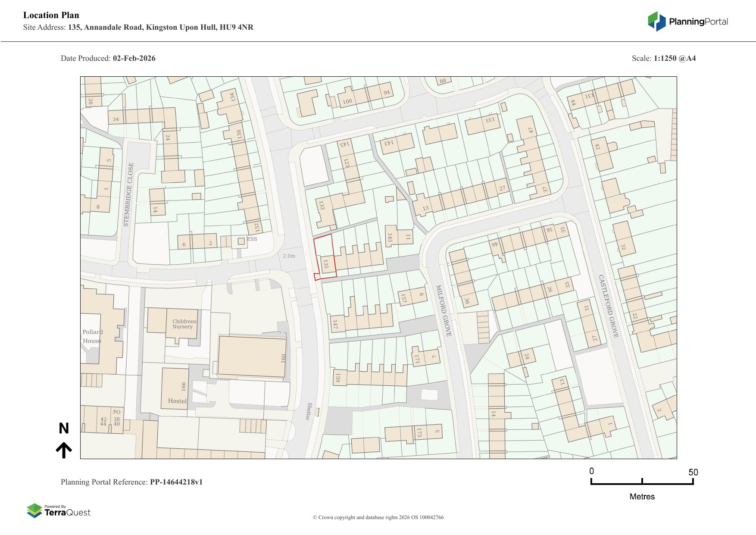Click the north arrow symbol
Screen dimensions: 756x535
pos(64,450)
